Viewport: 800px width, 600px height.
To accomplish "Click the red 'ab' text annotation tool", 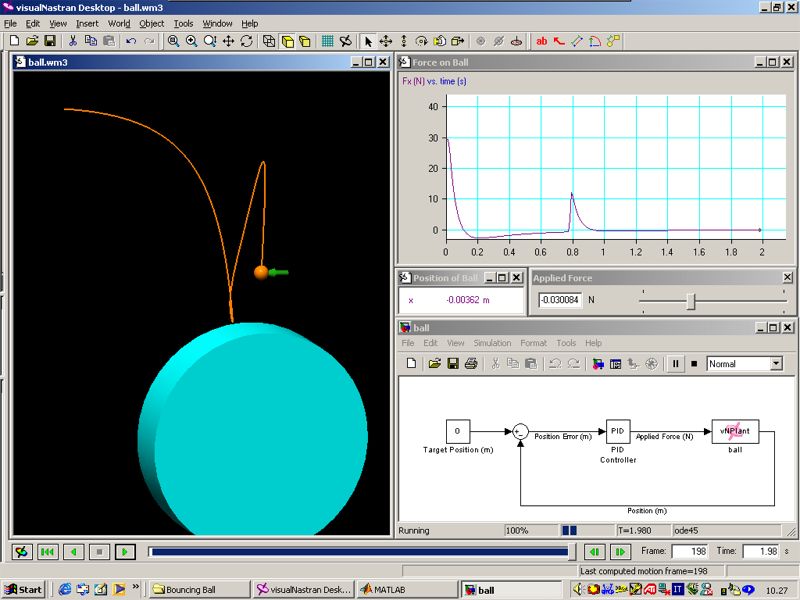I will point(541,41).
